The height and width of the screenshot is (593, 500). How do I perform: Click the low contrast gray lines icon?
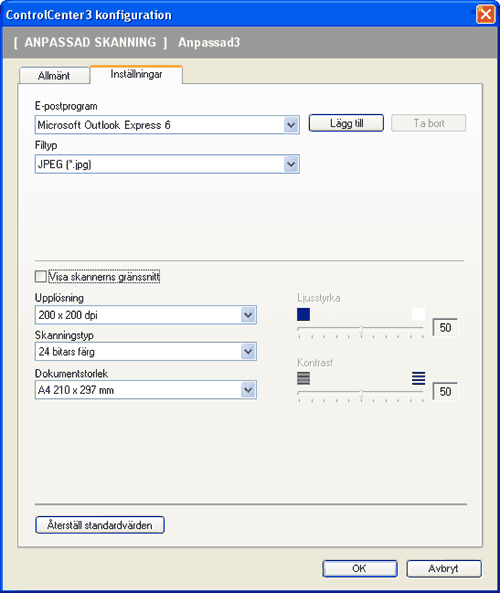click(x=303, y=378)
